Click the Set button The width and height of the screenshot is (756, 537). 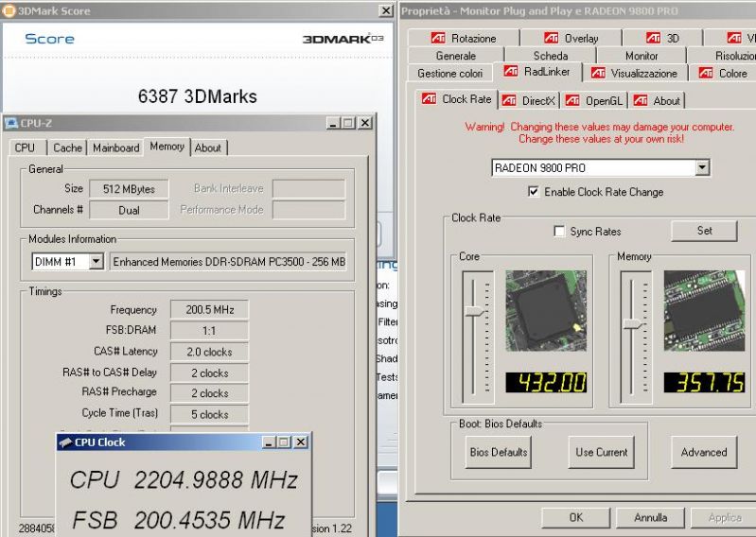tap(704, 231)
